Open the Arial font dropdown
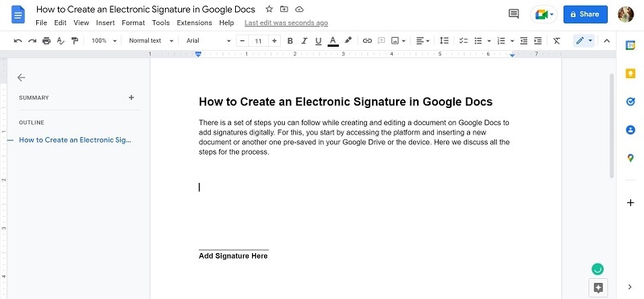644x299 pixels. tap(208, 41)
